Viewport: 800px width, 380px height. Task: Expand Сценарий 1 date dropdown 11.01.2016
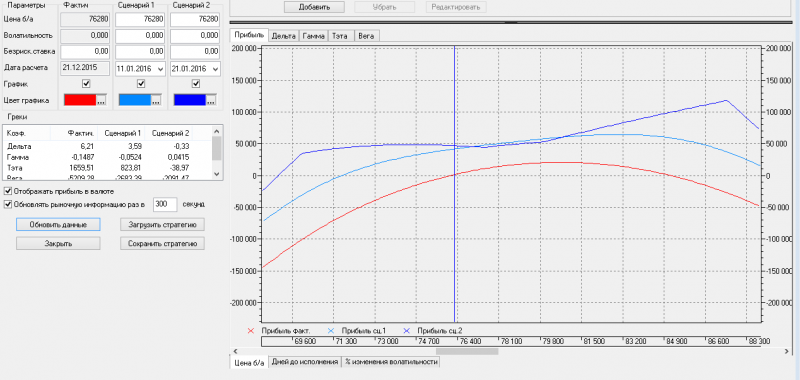[161, 68]
